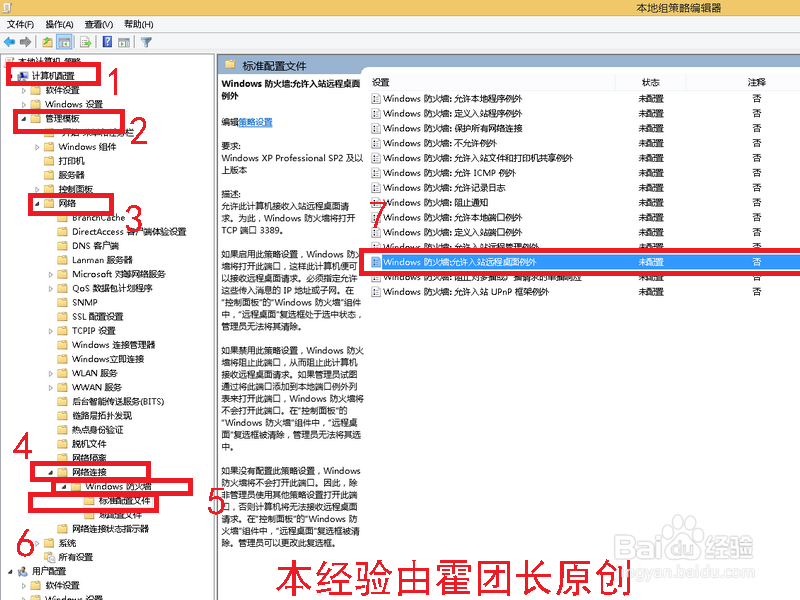Select 标准配置文件 in the tree
800x600 pixels.
124,501
